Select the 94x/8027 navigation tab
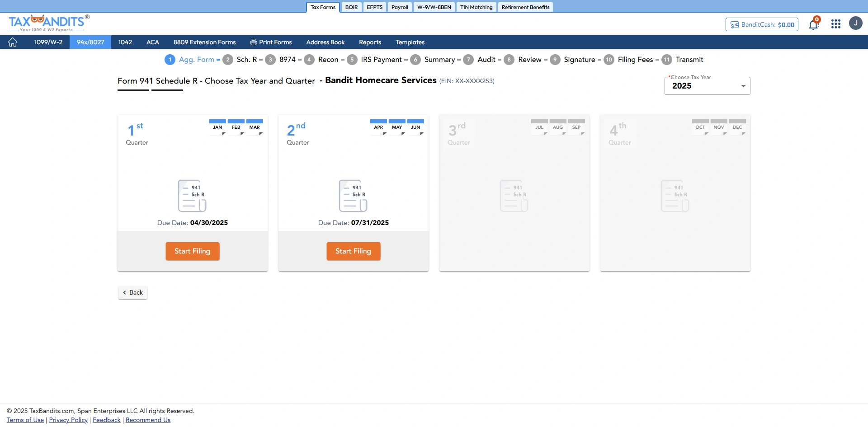 (x=90, y=42)
